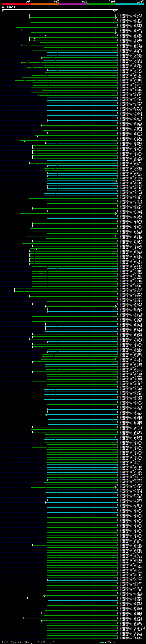Select the UniRef100_P06761 label
Image resolution: width=146 pixels, height=644 pixels.
[131, 339]
